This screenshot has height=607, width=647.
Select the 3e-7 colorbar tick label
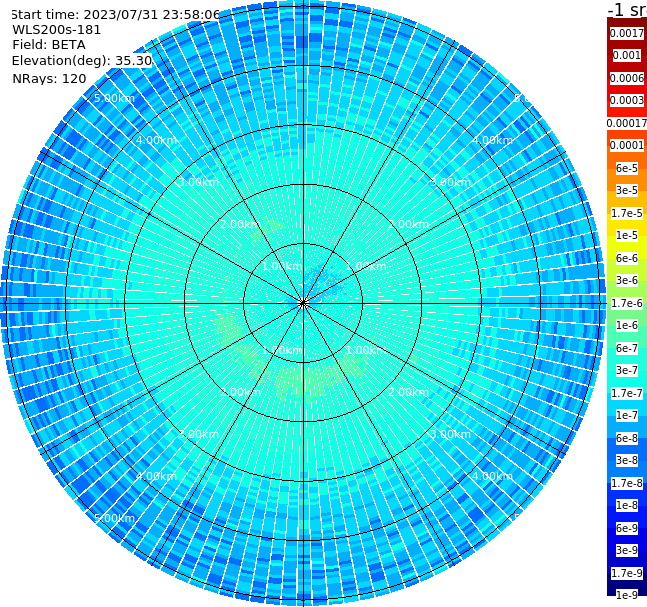[627, 370]
